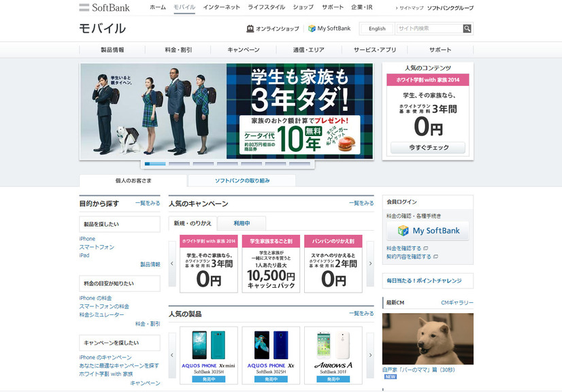Click the pink ホワイト学割 with 家族 2014 header in sidebar
562x392 pixels.
coord(427,80)
